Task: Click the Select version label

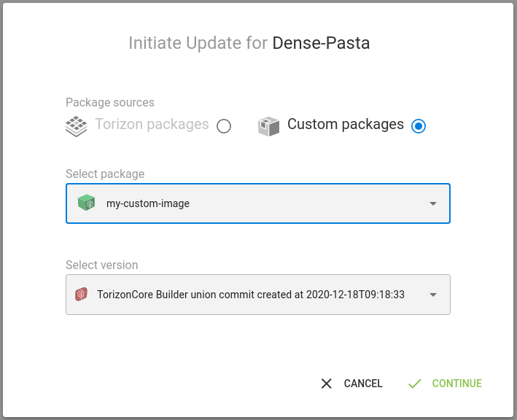Action: coord(102,265)
